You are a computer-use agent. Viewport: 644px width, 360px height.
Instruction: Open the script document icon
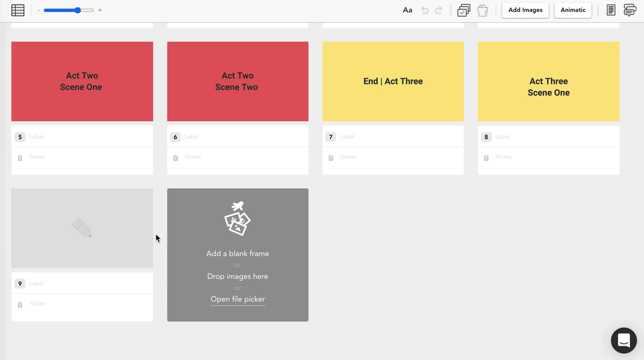(611, 10)
